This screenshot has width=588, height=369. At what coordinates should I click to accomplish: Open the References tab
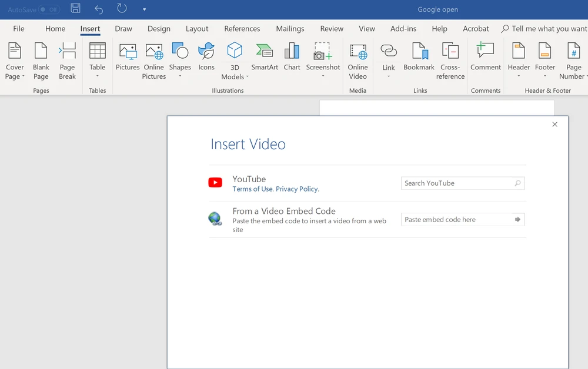[x=242, y=29]
